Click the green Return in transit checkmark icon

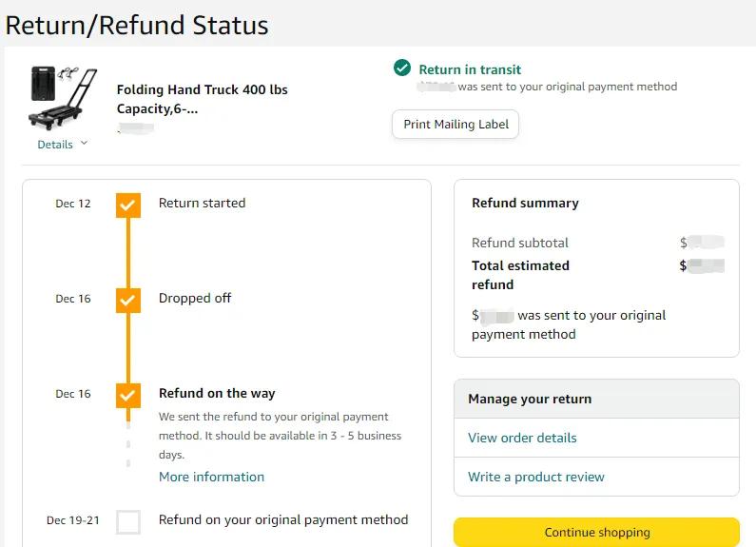click(x=402, y=68)
